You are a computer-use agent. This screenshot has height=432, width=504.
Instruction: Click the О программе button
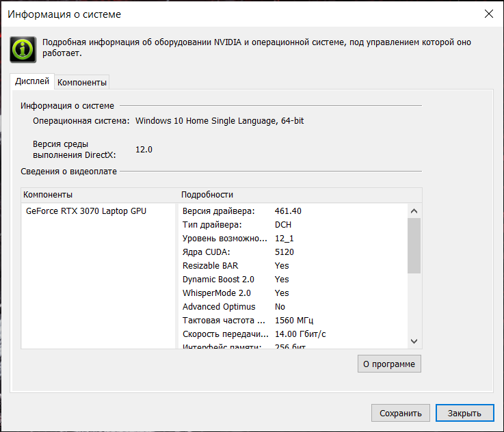click(389, 364)
